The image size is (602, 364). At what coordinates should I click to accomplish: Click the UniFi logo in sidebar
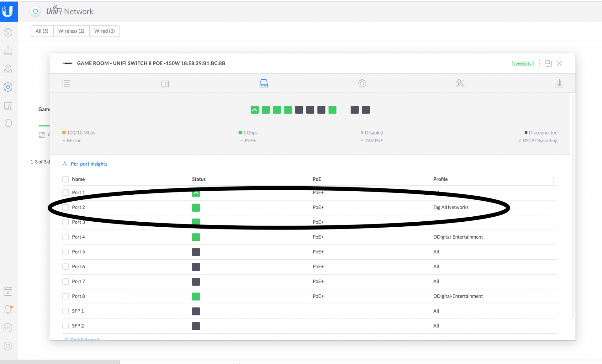(8, 11)
